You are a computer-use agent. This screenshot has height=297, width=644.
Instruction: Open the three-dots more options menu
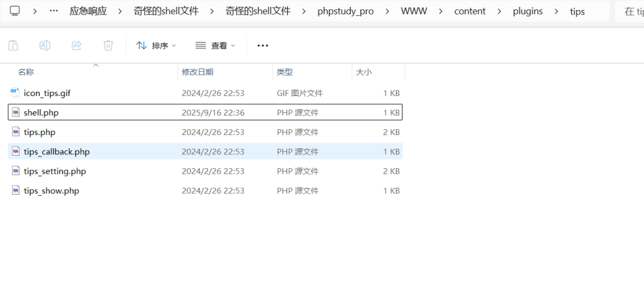(x=263, y=45)
